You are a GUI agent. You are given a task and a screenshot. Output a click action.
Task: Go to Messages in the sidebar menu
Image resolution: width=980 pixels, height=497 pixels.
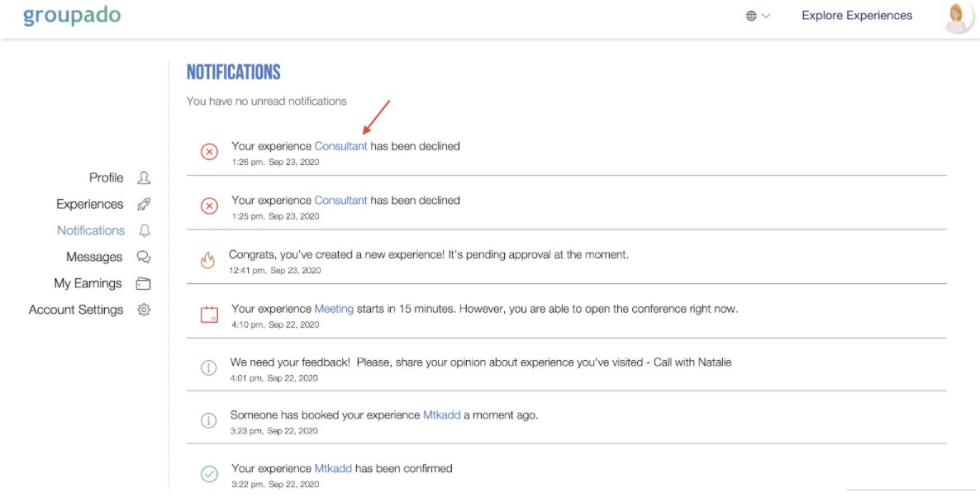coord(94,258)
